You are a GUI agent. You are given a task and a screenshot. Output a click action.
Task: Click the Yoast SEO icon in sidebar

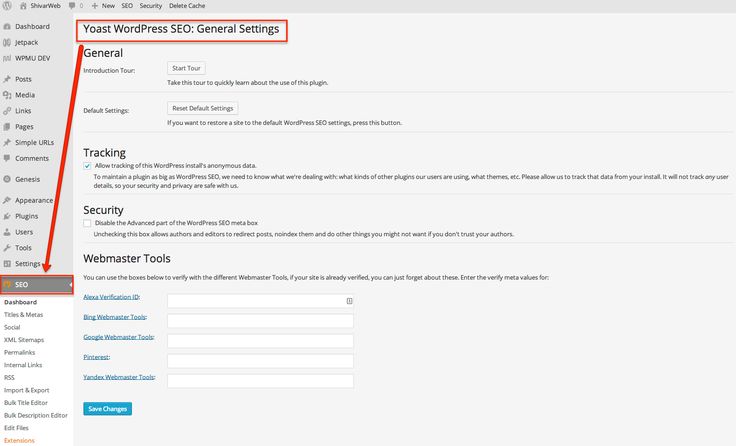pos(7,285)
